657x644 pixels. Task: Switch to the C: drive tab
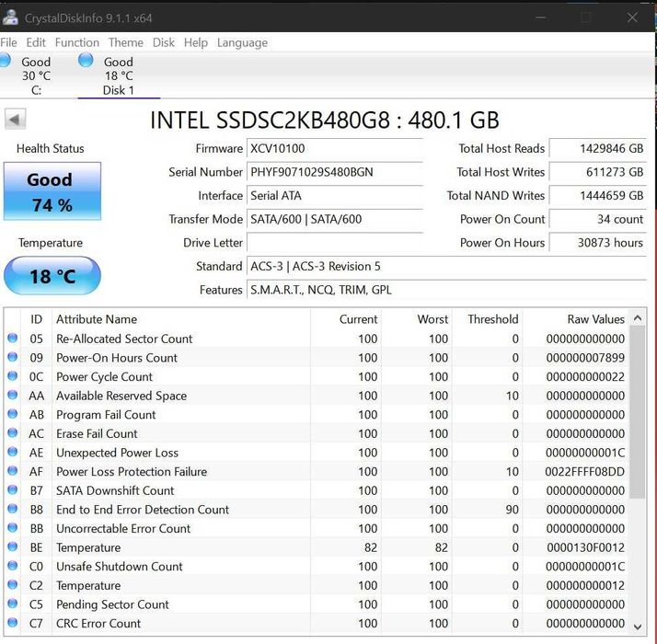36,75
